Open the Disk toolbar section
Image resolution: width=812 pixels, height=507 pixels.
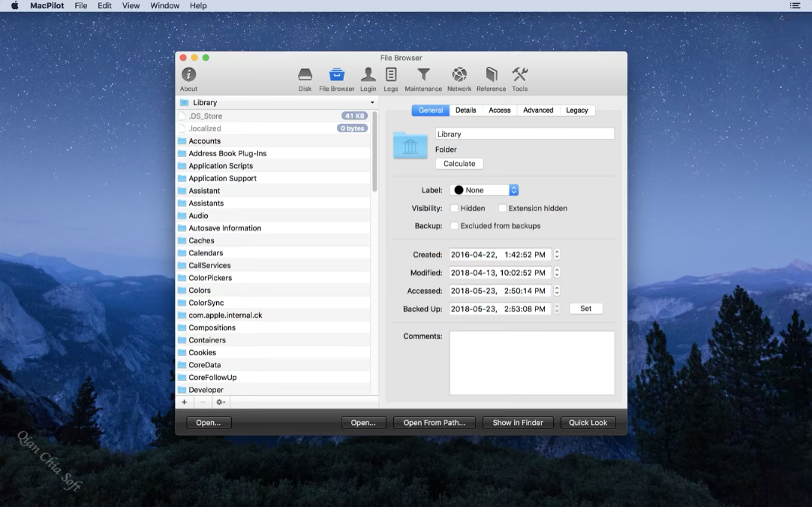click(305, 80)
